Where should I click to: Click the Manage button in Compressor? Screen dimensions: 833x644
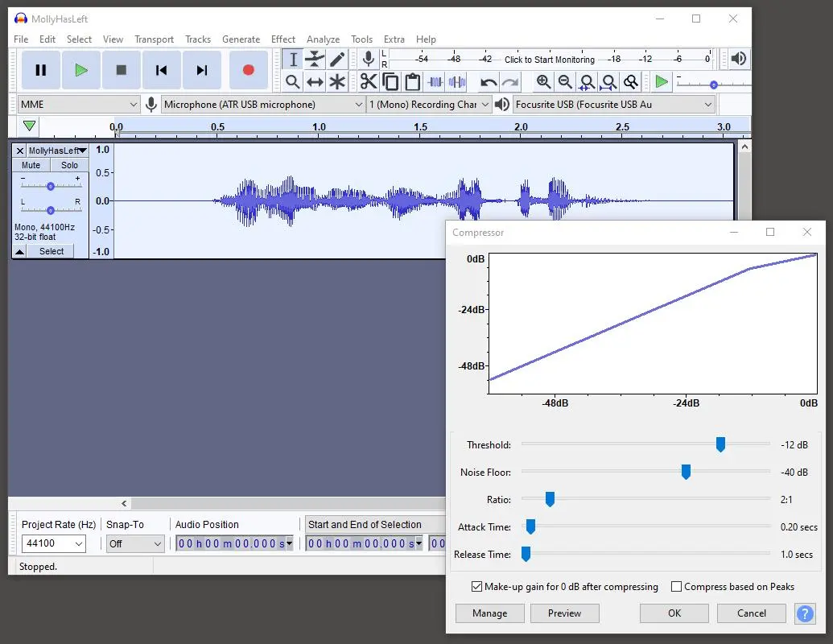[490, 613]
